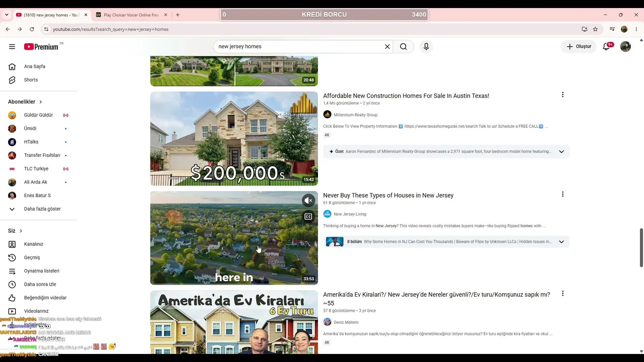Image resolution: width=644 pixels, height=362 pixels.
Task: Expand the Özet summary for Austin video
Action: click(561, 151)
